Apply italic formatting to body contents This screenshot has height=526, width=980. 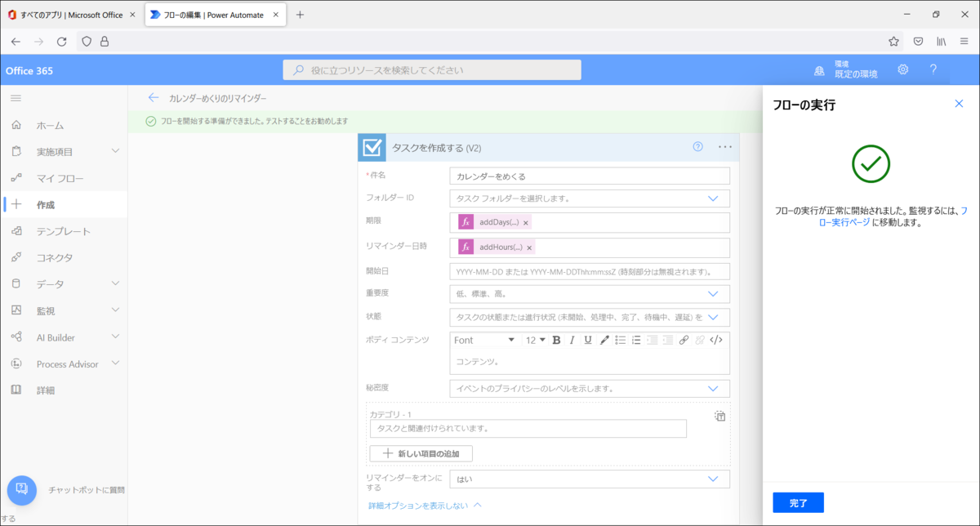[572, 340]
